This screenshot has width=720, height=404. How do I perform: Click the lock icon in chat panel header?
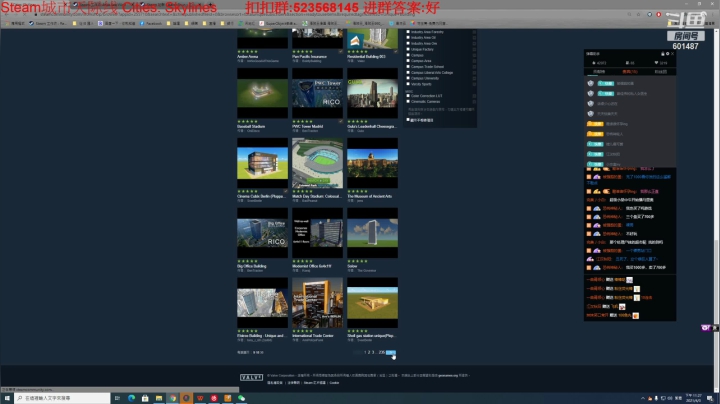click(x=663, y=54)
